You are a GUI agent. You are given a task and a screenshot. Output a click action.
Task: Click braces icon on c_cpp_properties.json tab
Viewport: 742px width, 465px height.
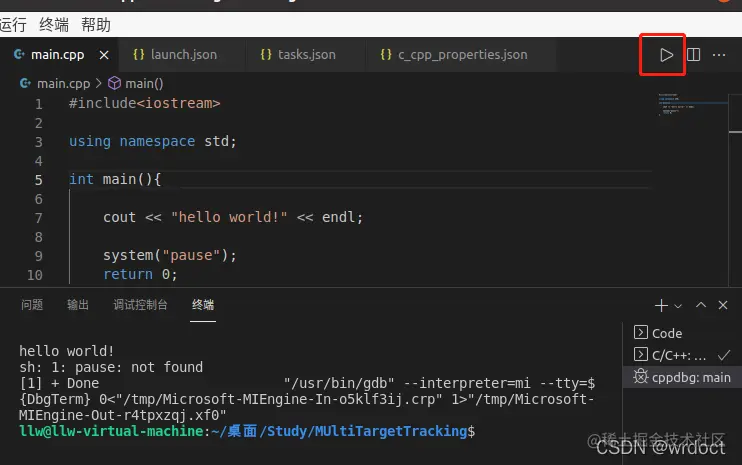pyautogui.click(x=386, y=54)
